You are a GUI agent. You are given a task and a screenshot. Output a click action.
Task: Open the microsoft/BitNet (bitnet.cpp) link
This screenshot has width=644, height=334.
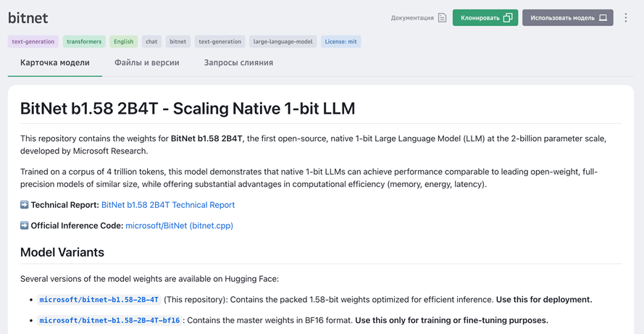179,226
